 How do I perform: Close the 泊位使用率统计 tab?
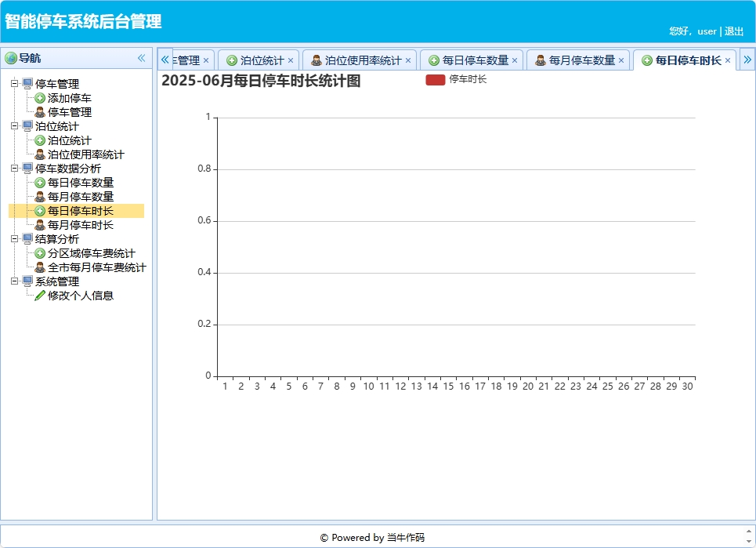(x=408, y=60)
